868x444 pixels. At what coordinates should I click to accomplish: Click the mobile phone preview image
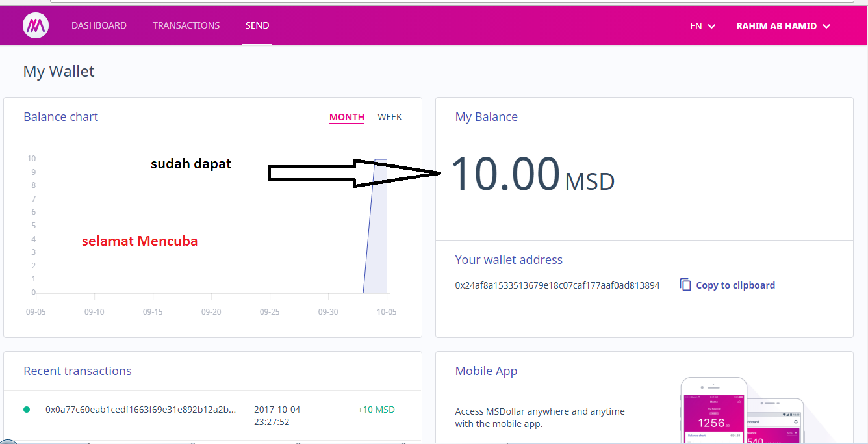(715, 410)
